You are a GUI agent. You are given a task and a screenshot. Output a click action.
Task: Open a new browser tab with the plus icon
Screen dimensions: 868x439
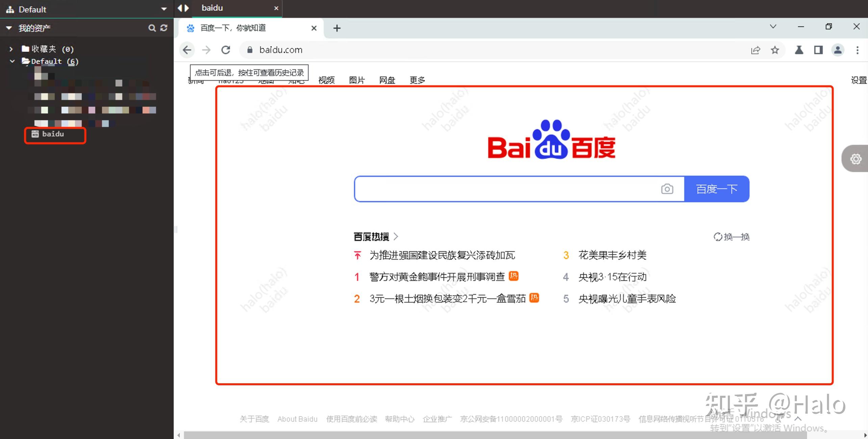(x=336, y=28)
